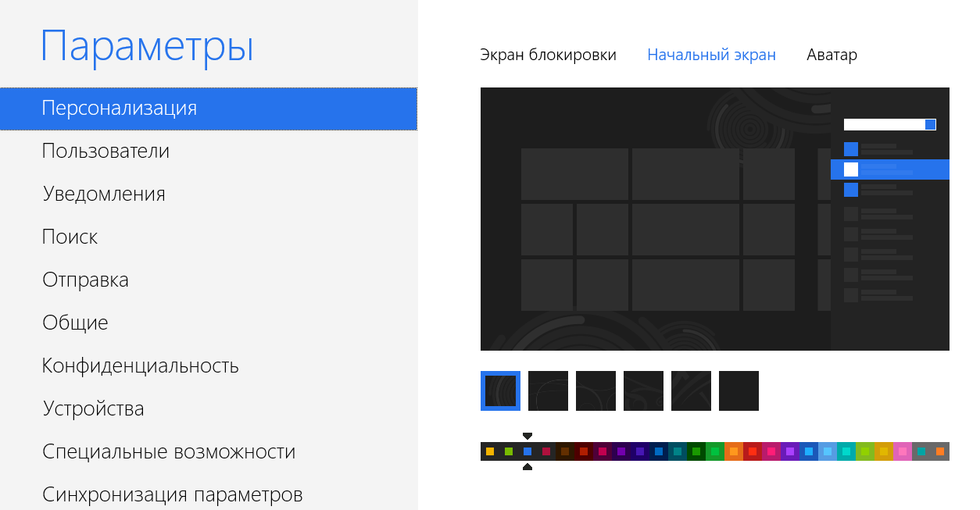
Task: Select the blue-bordered circles background thumbnail
Action: point(500,391)
